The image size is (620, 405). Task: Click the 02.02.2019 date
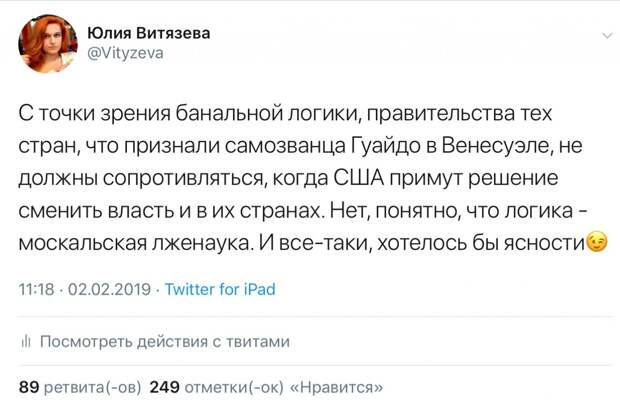point(110,290)
